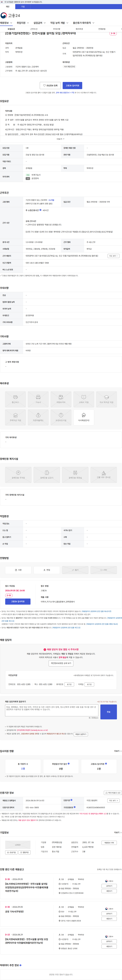This screenshot has height=980, width=122.
Task: Click 새창보기 for the D-23 posting
Action: coord(109,947)
